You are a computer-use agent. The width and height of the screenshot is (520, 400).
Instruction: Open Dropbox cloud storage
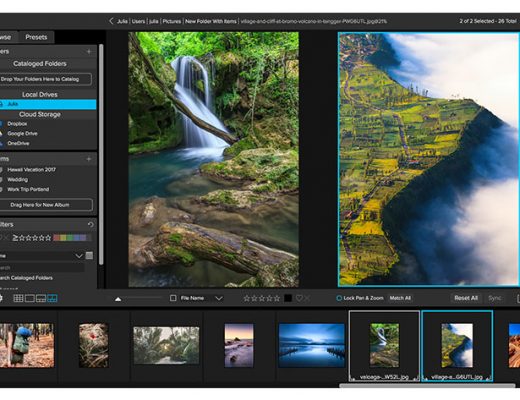17,124
